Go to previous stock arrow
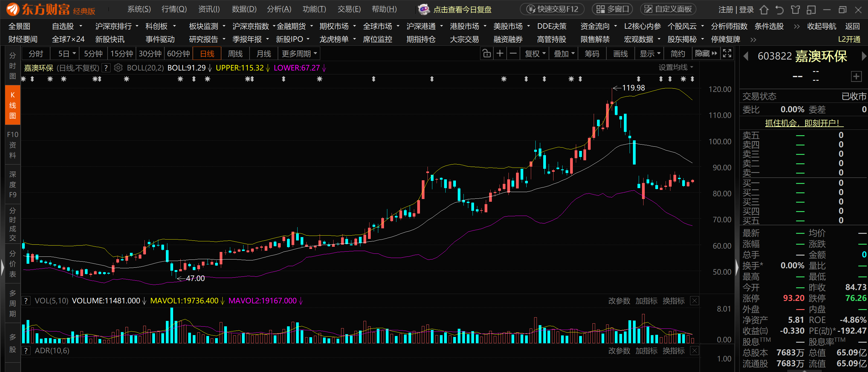The width and height of the screenshot is (868, 372). click(x=746, y=56)
